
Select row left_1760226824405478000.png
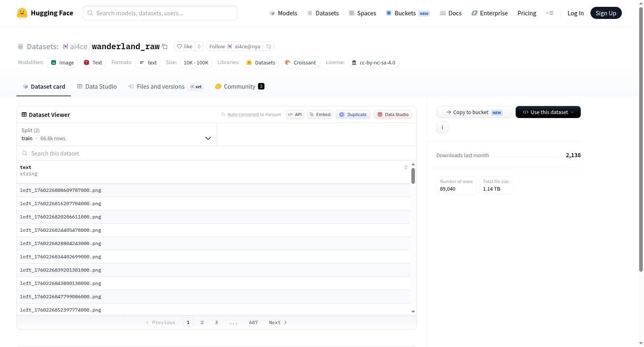pos(213,230)
